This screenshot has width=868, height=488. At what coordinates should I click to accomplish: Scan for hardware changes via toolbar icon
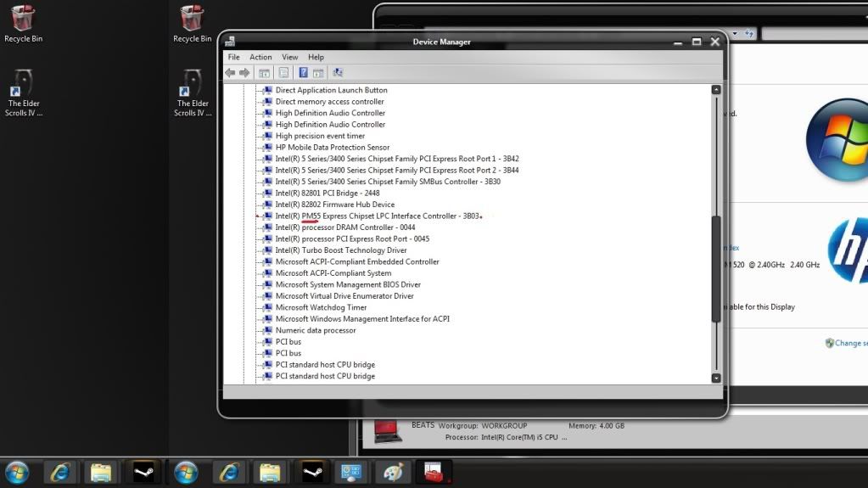pyautogui.click(x=338, y=72)
